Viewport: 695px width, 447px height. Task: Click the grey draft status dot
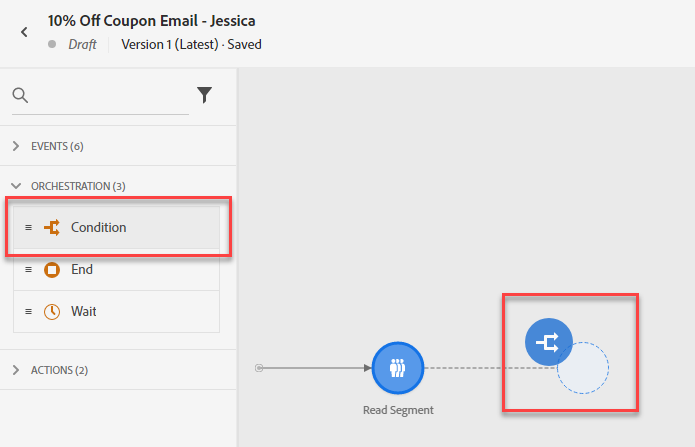pyautogui.click(x=52, y=44)
